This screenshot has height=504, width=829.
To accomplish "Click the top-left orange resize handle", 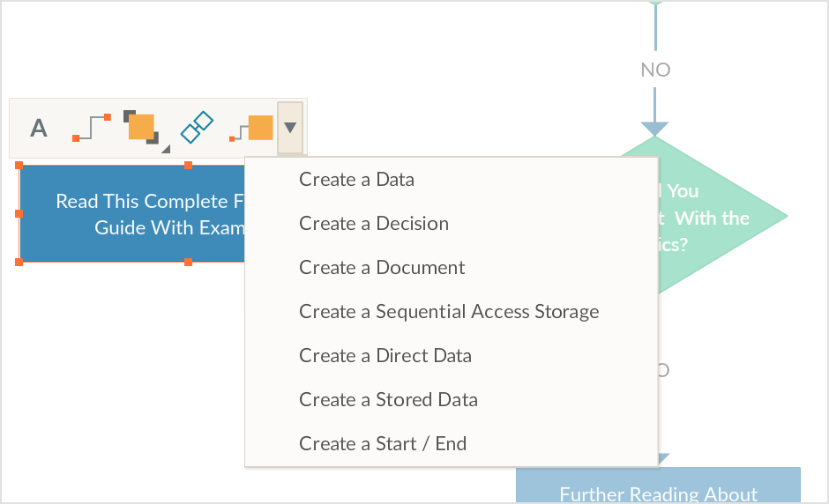I will coord(19,165).
